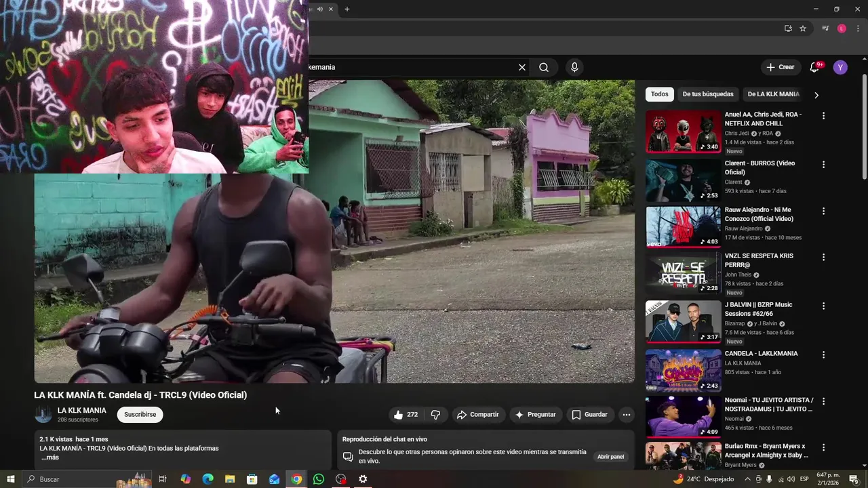
Task: Open LA KLK MANIA channel name link
Action: pos(82,410)
